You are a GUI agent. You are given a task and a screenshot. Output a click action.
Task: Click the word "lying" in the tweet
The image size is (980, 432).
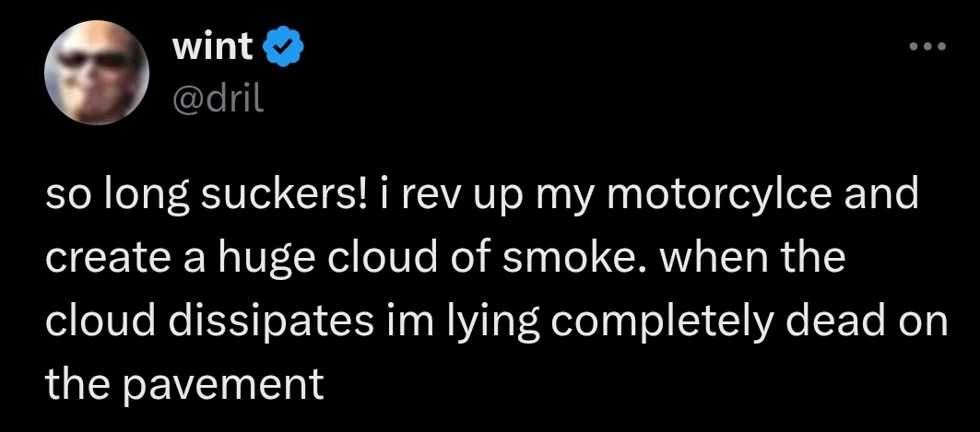(x=450, y=321)
